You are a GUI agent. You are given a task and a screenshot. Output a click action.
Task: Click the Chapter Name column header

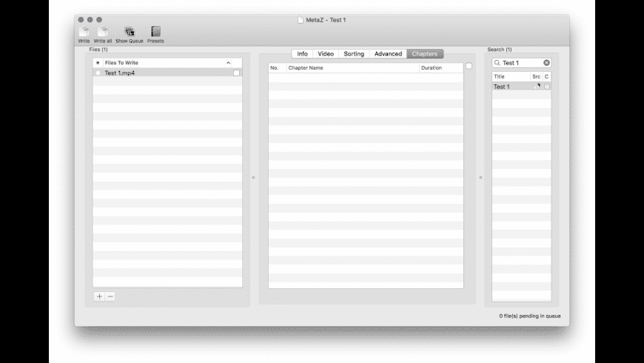coord(353,68)
